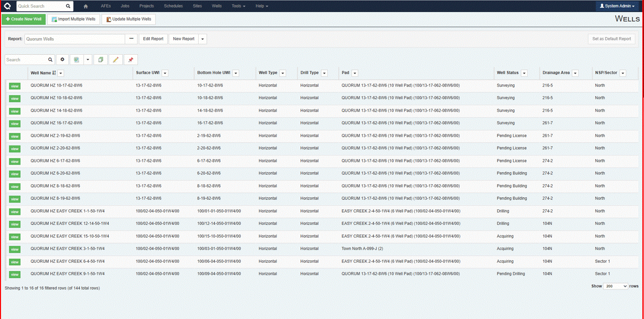Open the System Admin user menu
Image resolution: width=644 pixels, height=319 pixels.
tap(617, 6)
